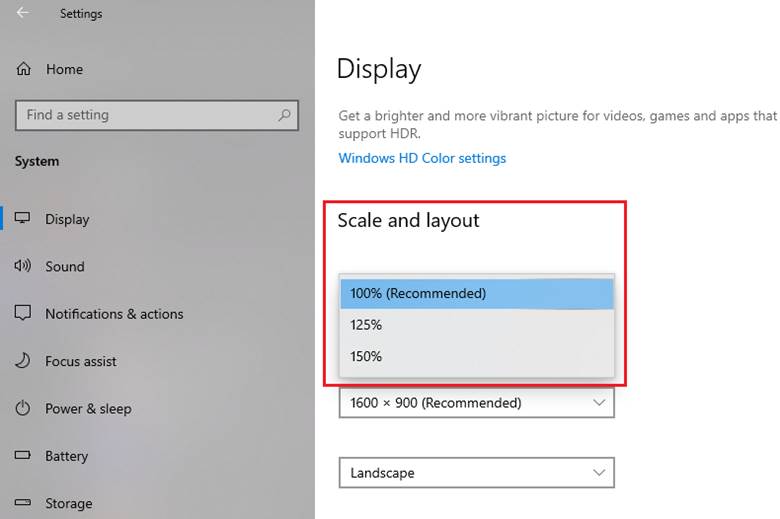
Task: Expand the Landscape orientation dropdown
Action: pyautogui.click(x=476, y=472)
